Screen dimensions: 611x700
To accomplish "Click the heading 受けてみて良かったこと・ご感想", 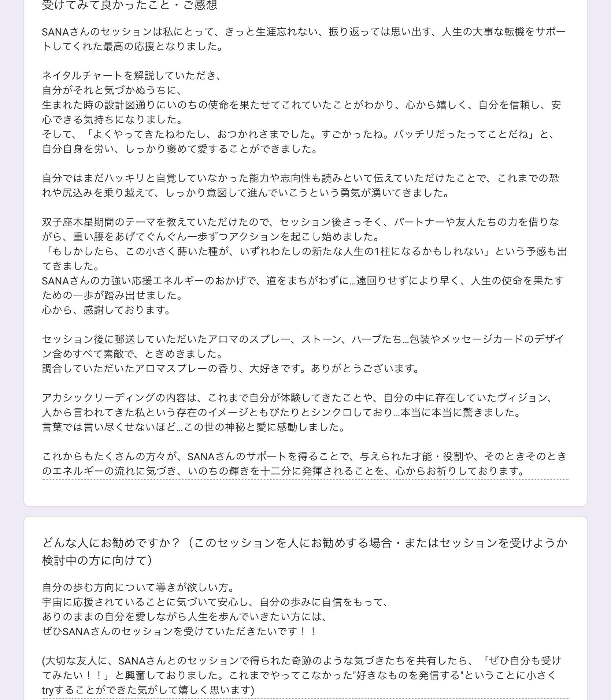I will pos(130,5).
